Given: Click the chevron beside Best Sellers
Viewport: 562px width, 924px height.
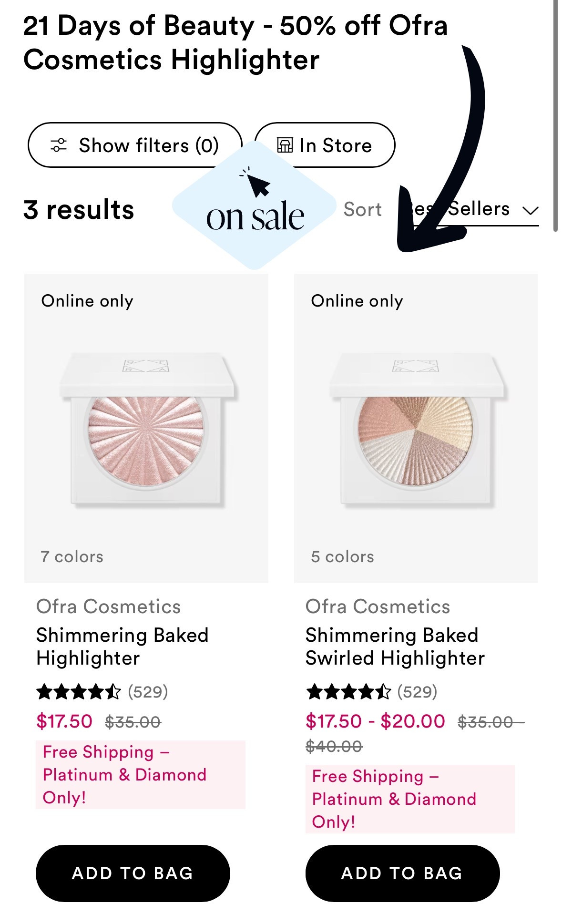Looking at the screenshot, I should tap(531, 210).
